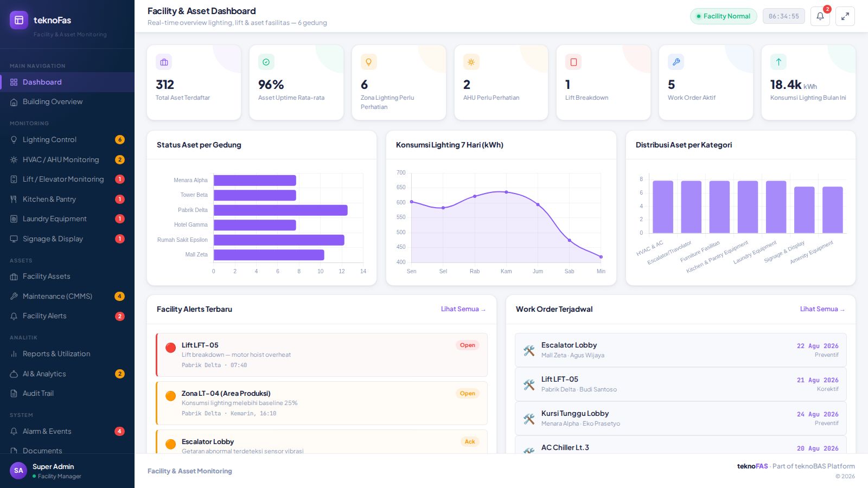Click the orange dot on Zona LT-04 alert
Screen dimensions: 868x488
click(170, 396)
